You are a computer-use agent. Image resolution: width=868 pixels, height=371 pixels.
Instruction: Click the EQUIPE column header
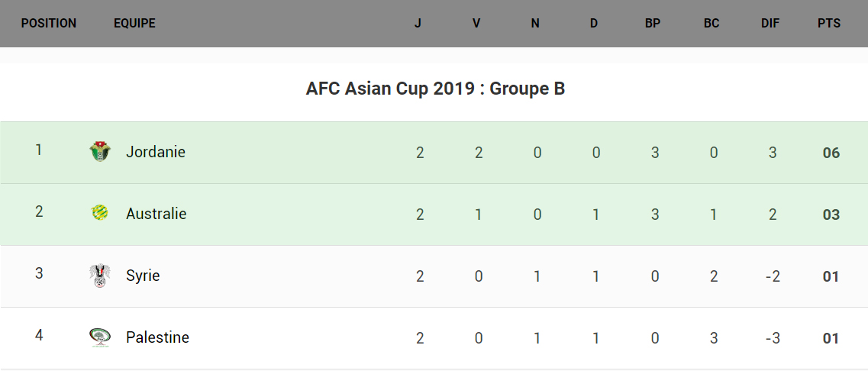point(134,23)
